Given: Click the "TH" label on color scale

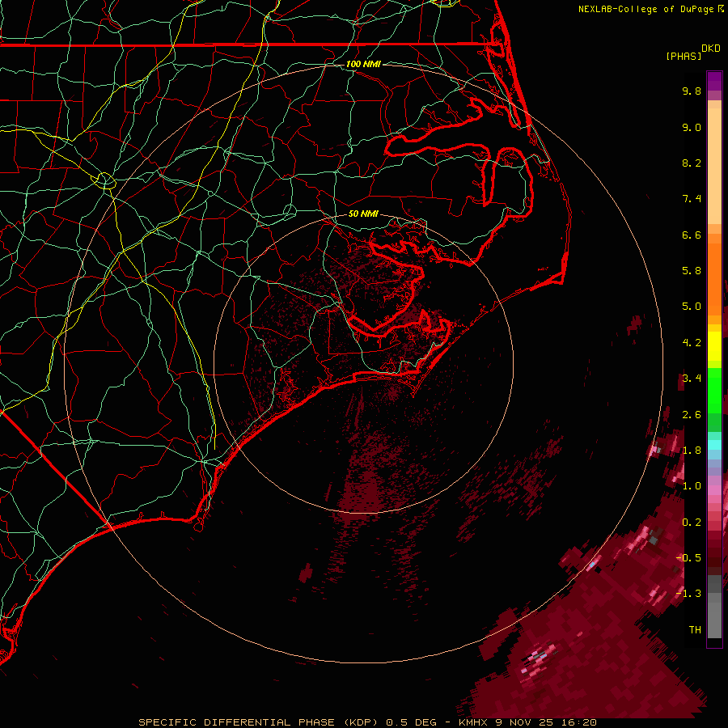Looking at the screenshot, I should [x=695, y=630].
